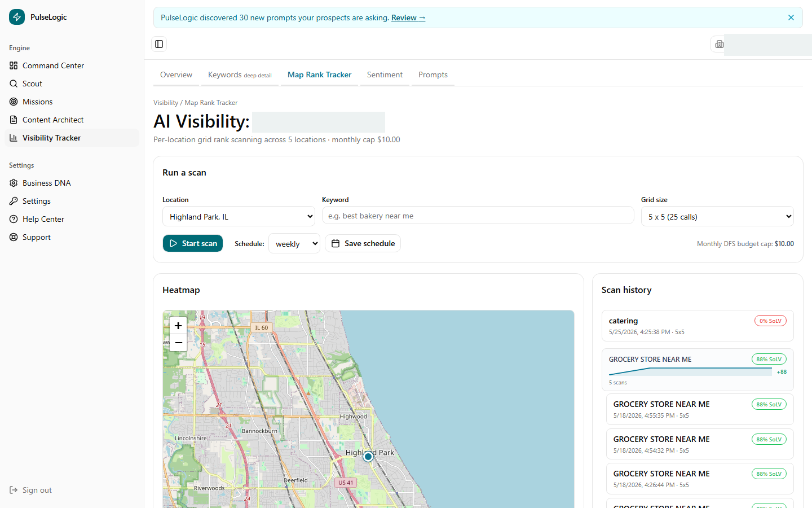
Task: Click the Monthly DFS budget cap text
Action: pyautogui.click(x=745, y=244)
